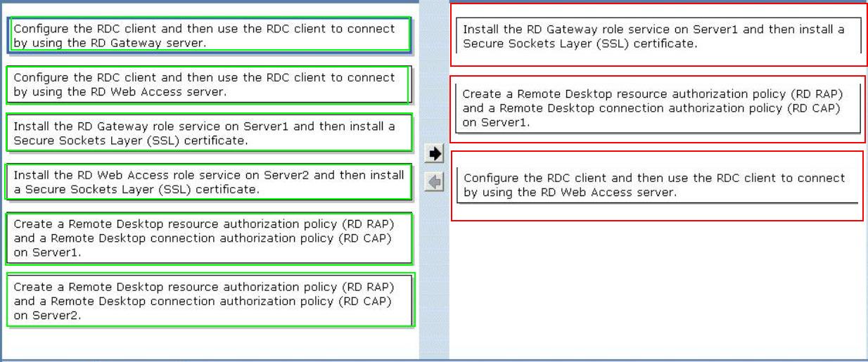Select left item: Install RD Web Access role on Server2
Image resolution: width=868 pixels, height=362 pixels.
tap(209, 182)
